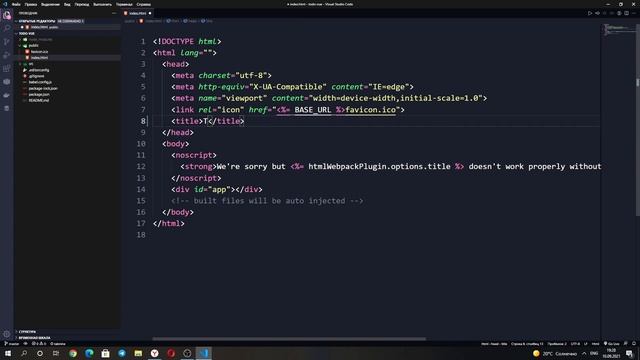
Task: Open the Source Control view
Action: (7, 42)
